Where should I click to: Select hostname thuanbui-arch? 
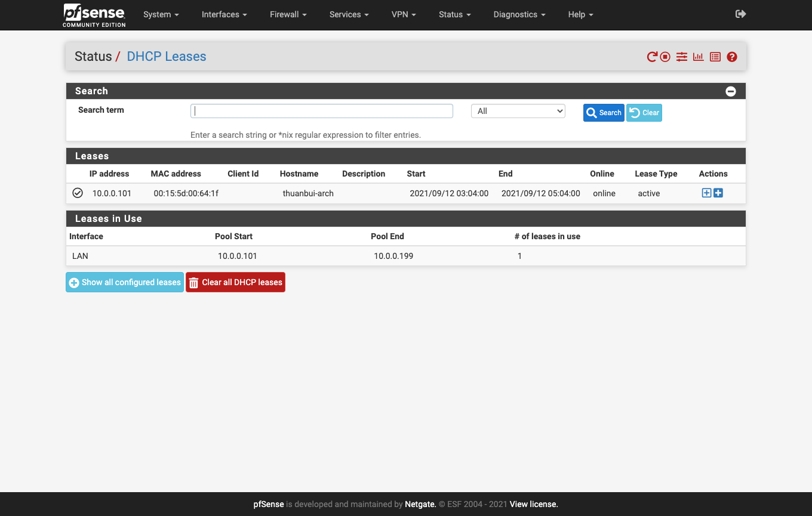[x=308, y=193]
